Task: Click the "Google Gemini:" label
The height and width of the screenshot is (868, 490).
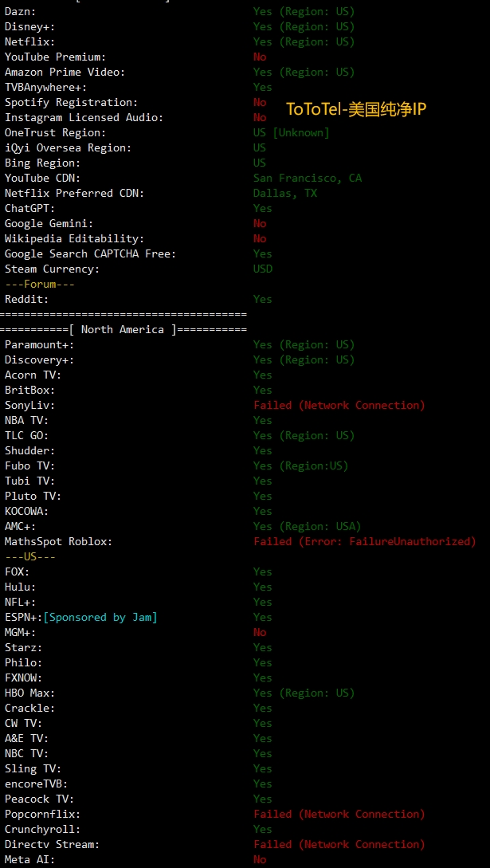Action: click(49, 223)
